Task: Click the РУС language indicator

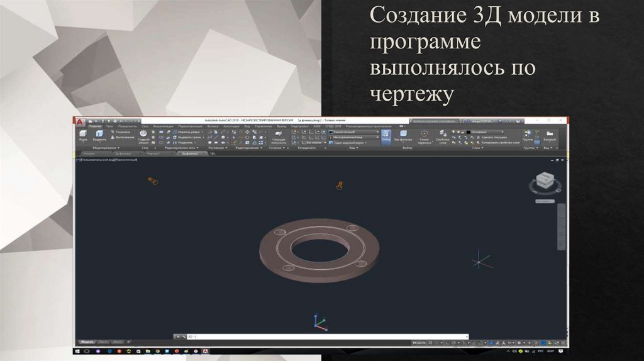Action: (540, 351)
